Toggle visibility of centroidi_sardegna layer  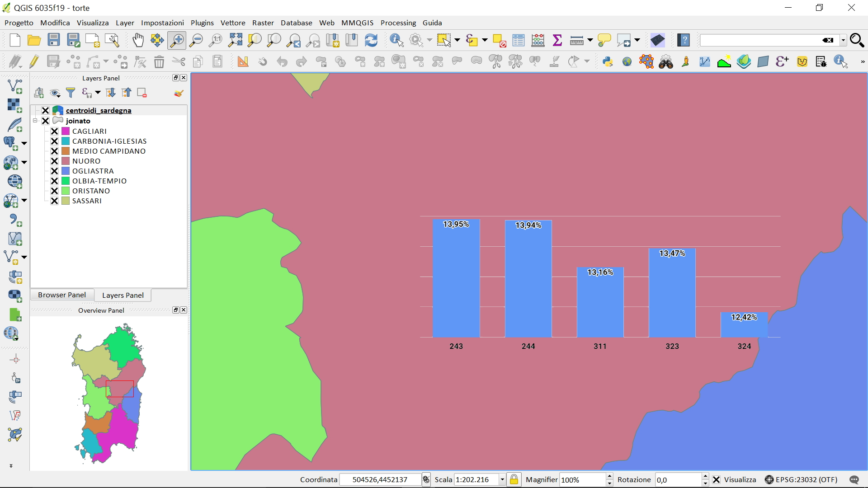click(45, 110)
